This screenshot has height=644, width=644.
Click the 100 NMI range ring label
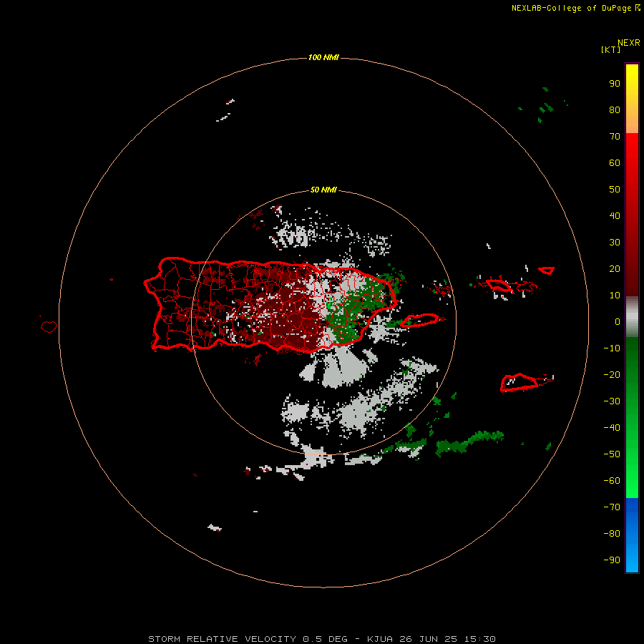point(323,57)
